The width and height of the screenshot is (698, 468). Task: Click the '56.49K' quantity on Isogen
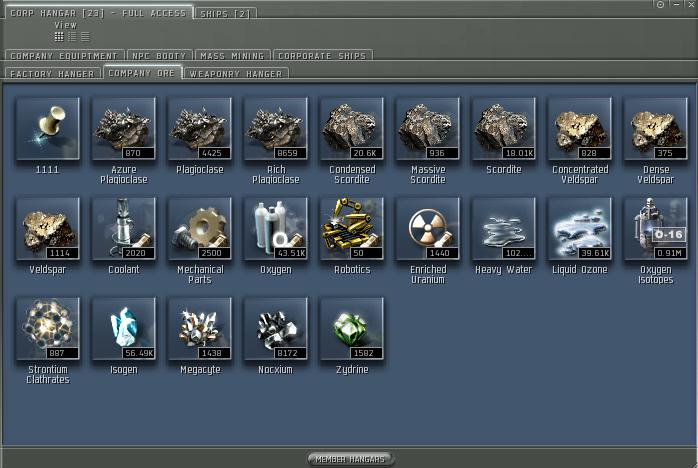point(139,353)
